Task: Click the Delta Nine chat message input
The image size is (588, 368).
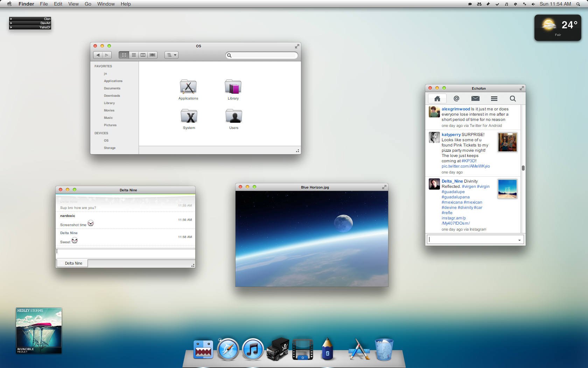Action: coord(125,253)
